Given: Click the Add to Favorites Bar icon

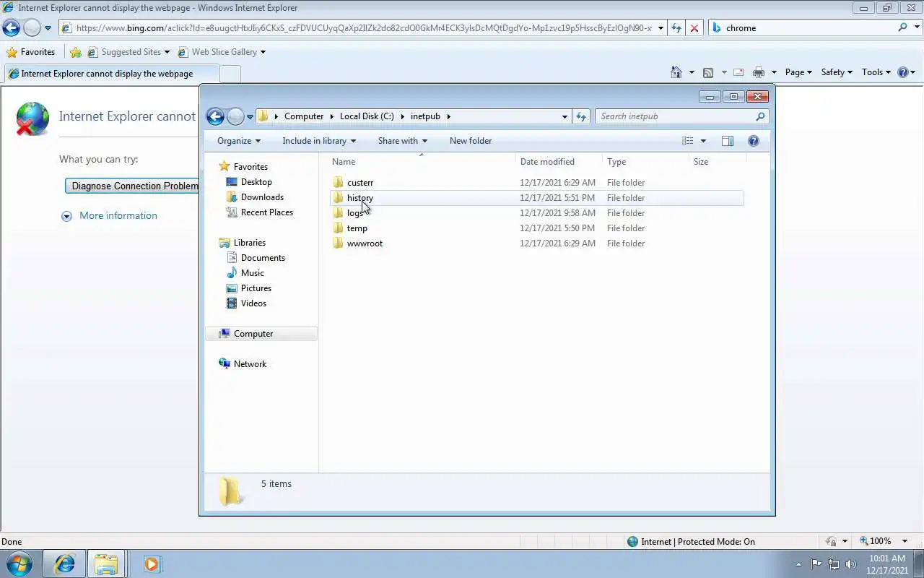Looking at the screenshot, I should (x=76, y=52).
